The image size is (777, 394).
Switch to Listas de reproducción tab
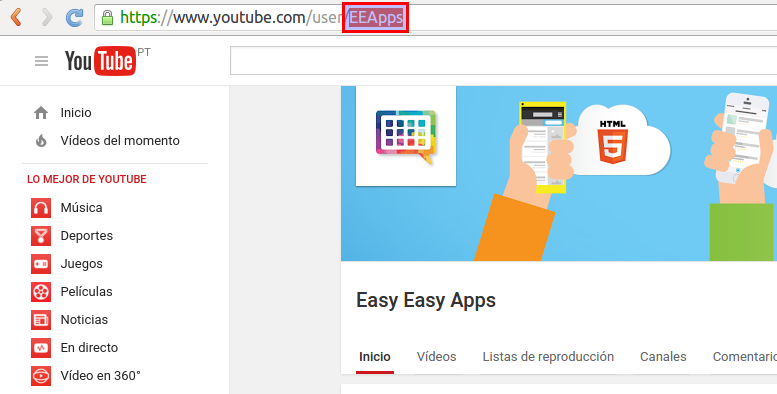tap(548, 357)
